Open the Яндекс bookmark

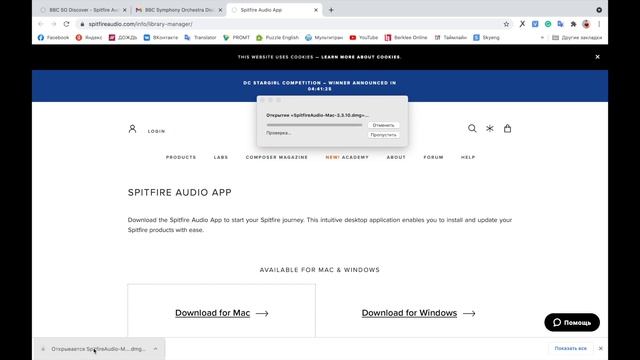89,38
